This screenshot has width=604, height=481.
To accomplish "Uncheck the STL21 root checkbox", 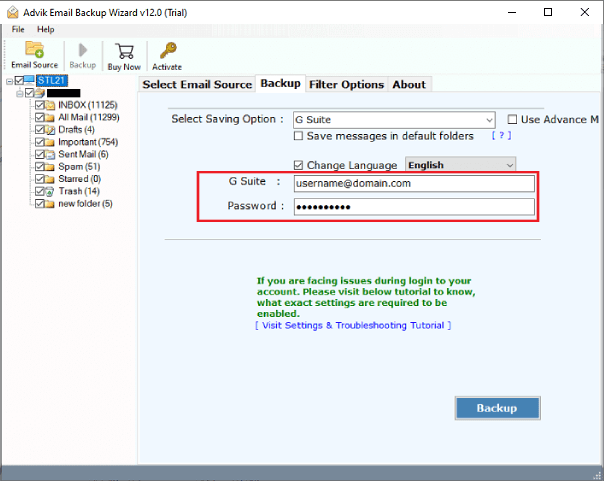I will pos(19,80).
